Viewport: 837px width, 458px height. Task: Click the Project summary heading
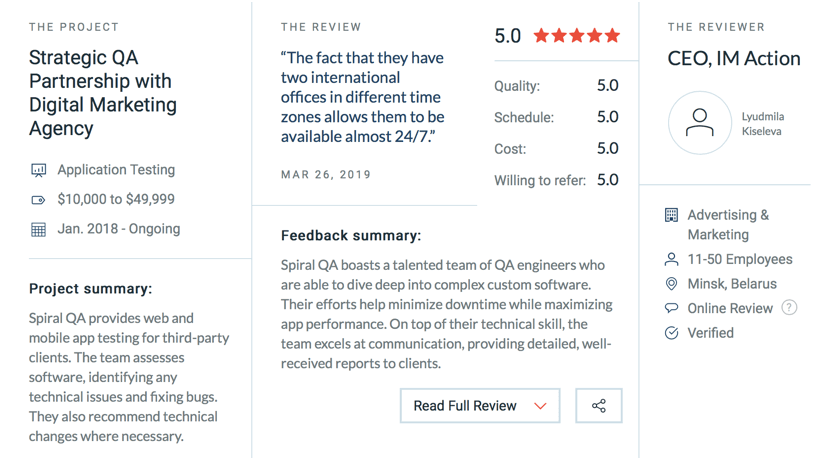(x=90, y=289)
